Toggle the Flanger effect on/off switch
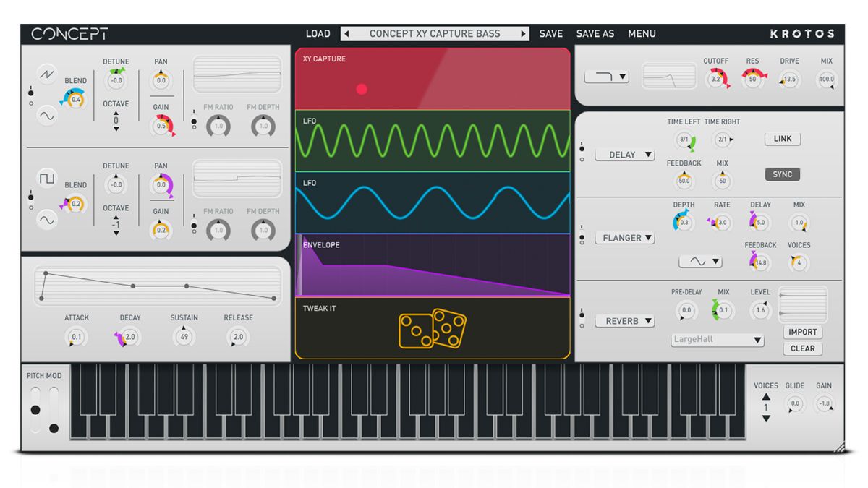The height and width of the screenshot is (488, 868). coord(582,235)
